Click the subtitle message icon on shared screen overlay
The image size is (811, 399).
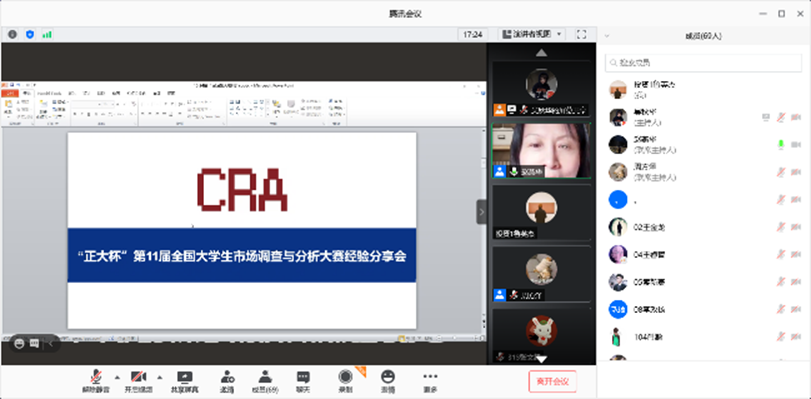pos(34,343)
